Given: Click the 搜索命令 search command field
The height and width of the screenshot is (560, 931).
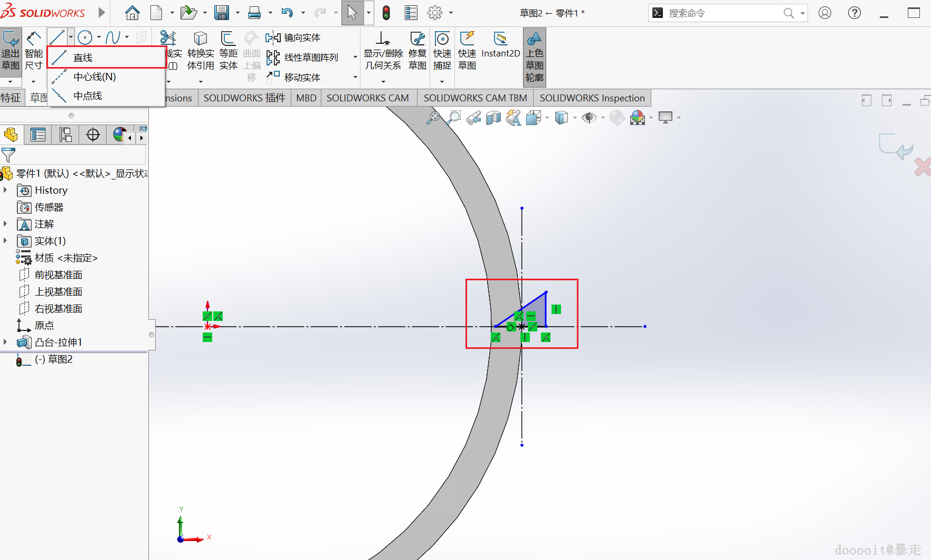Looking at the screenshot, I should click(x=722, y=13).
